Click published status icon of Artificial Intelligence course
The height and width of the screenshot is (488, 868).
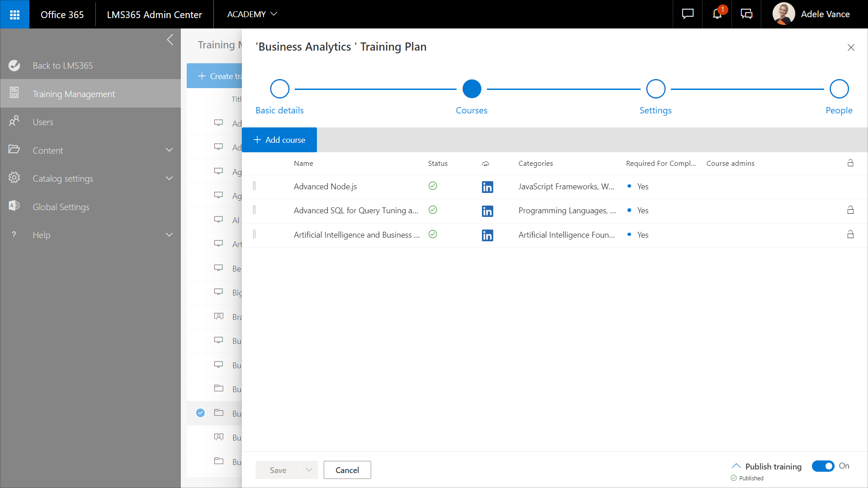433,234
